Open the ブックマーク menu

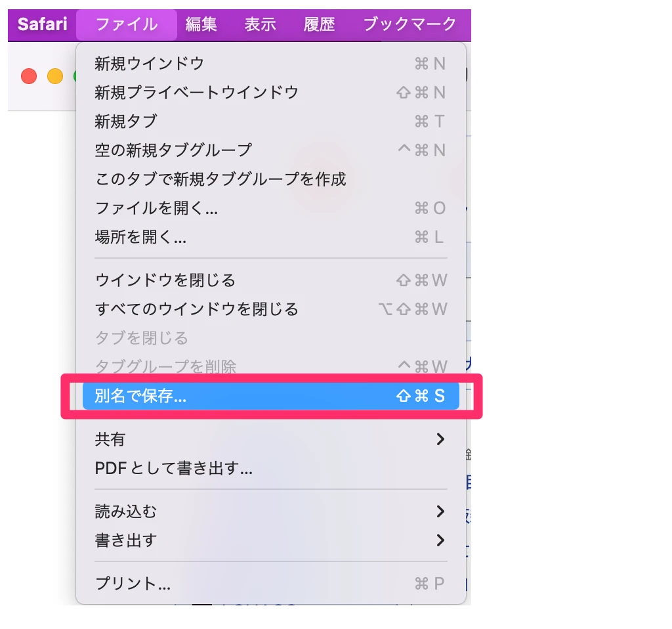[x=409, y=24]
